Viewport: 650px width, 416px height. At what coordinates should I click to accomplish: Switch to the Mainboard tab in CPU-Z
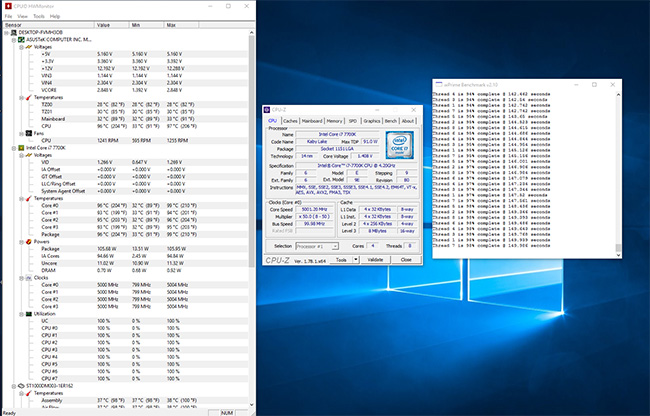[312, 121]
